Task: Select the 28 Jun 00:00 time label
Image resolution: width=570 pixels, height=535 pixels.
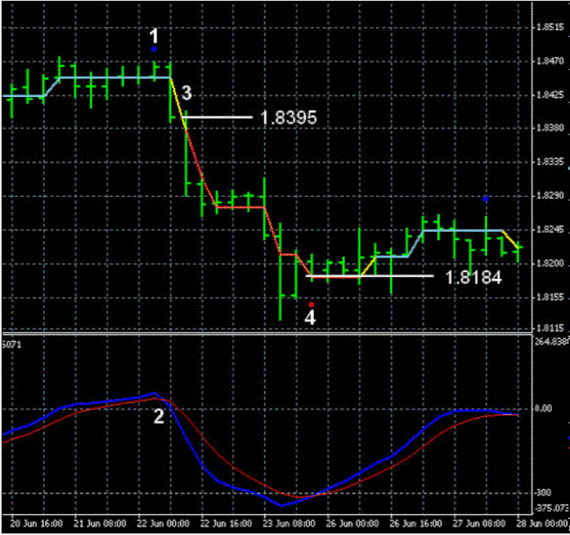Action: (x=542, y=524)
